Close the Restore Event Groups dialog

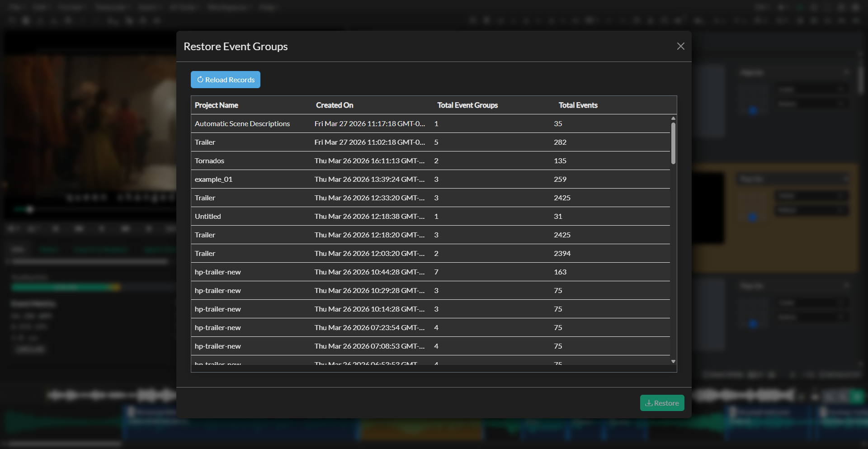(x=681, y=46)
